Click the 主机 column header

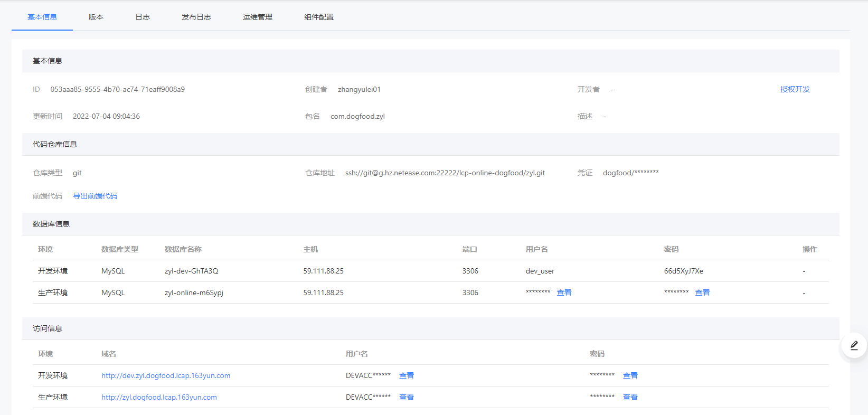[x=310, y=249]
